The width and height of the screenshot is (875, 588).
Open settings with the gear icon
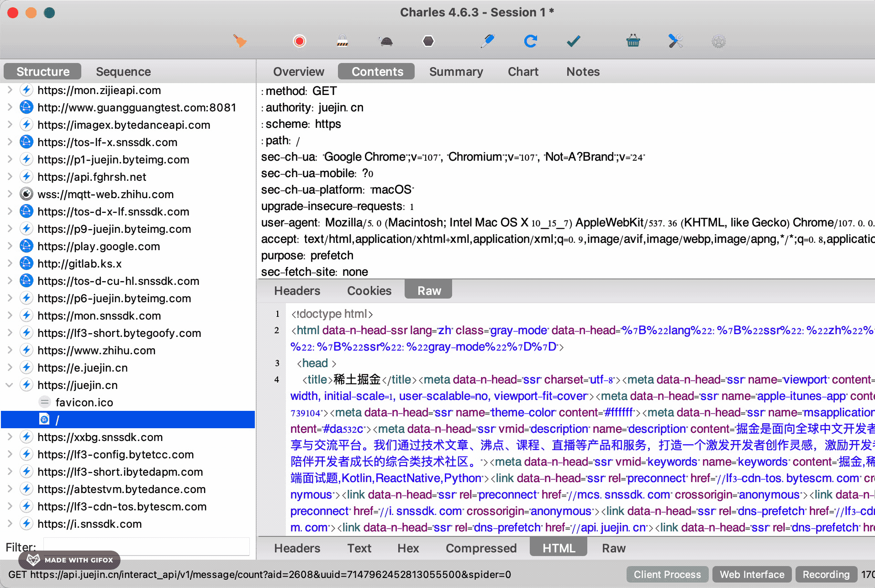pyautogui.click(x=718, y=42)
